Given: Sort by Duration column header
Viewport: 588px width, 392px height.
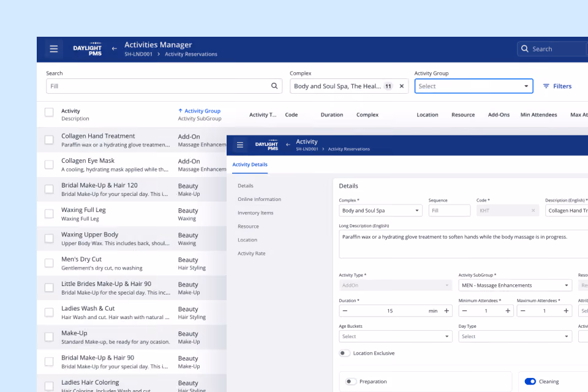Looking at the screenshot, I should (331, 115).
